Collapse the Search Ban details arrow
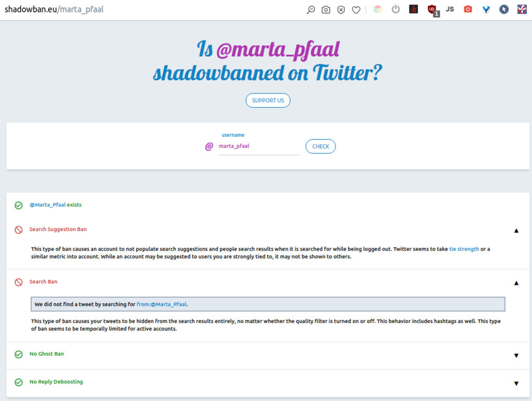532x401 pixels. coord(516,283)
